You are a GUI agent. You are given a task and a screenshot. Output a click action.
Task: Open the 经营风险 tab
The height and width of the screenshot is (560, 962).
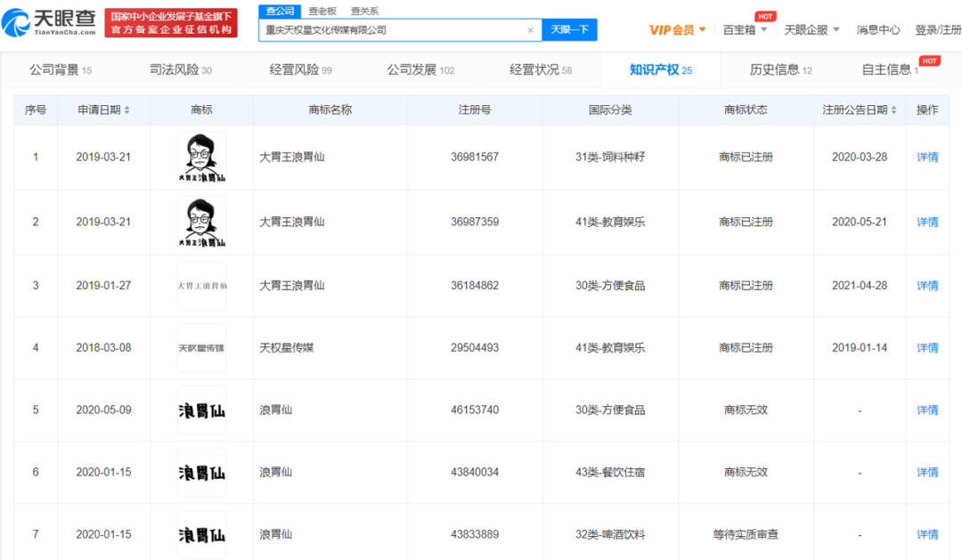coord(301,70)
